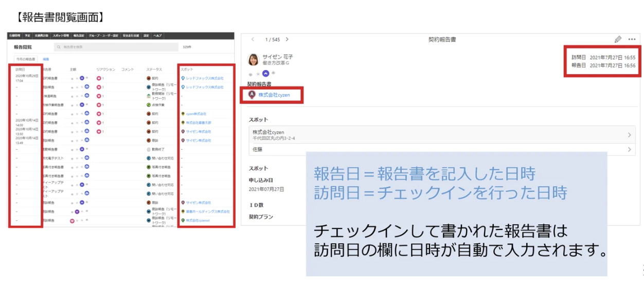This screenshot has width=644, height=282.
Task: Click the ID数 field label
Action: pyautogui.click(x=256, y=205)
